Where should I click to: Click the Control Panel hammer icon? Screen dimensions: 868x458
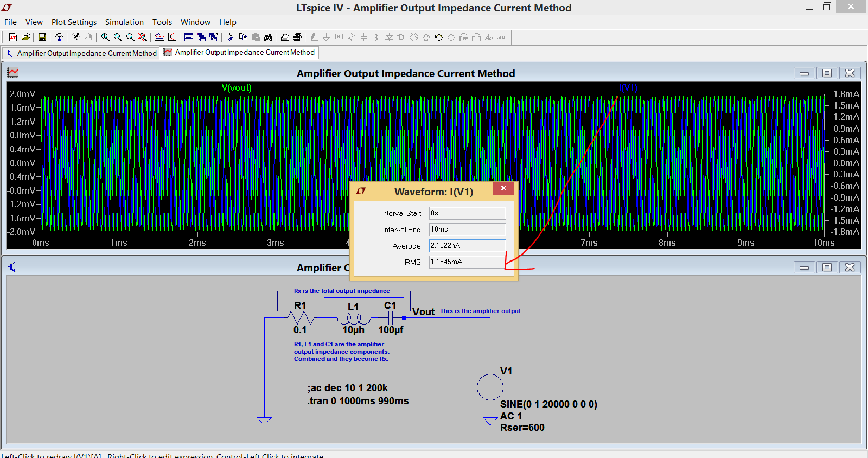pyautogui.click(x=59, y=37)
